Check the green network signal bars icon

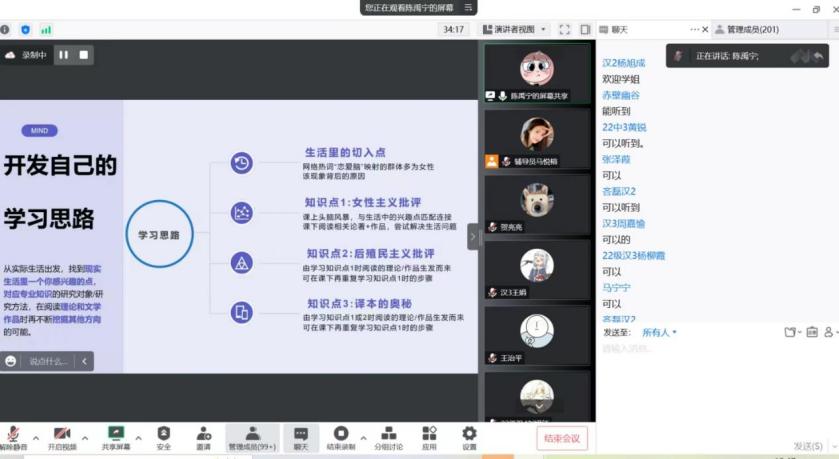(x=46, y=30)
